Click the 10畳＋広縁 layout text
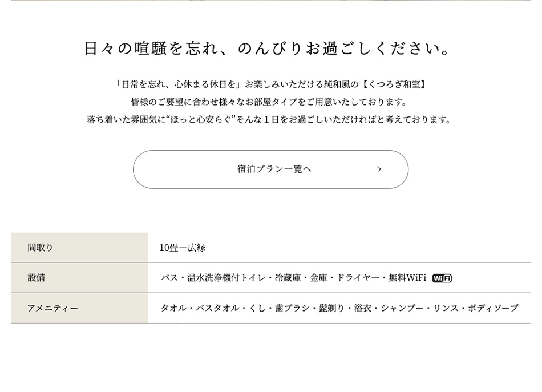 [183, 248]
